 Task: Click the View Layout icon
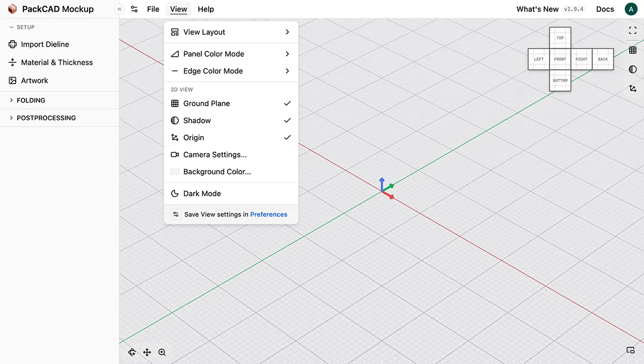pos(174,32)
